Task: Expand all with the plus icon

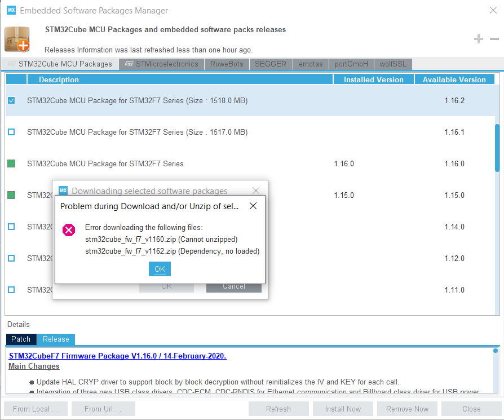Action: [478, 39]
